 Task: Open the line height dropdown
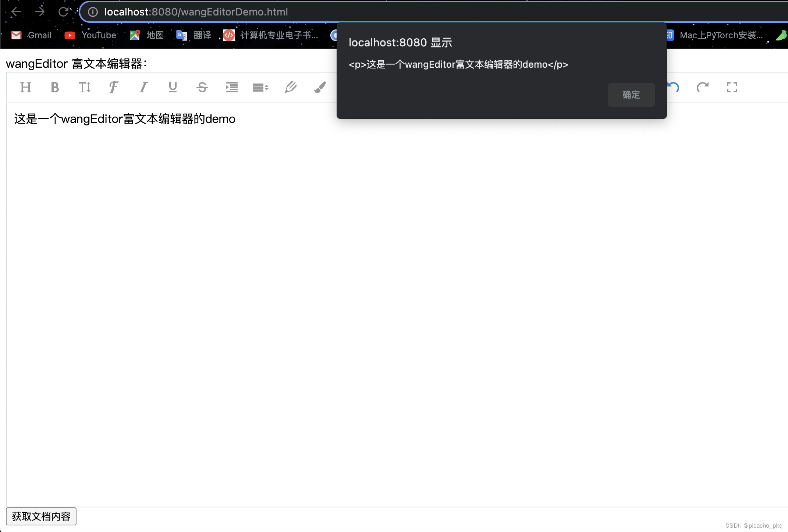261,88
